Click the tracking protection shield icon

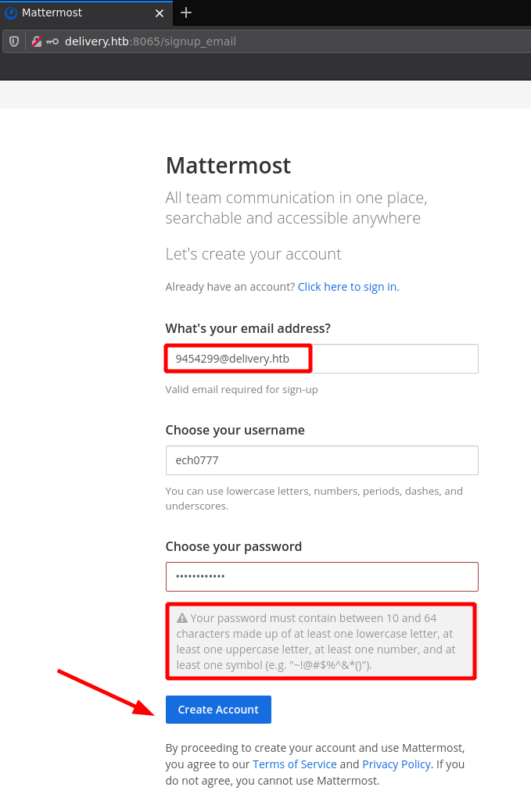point(14,41)
